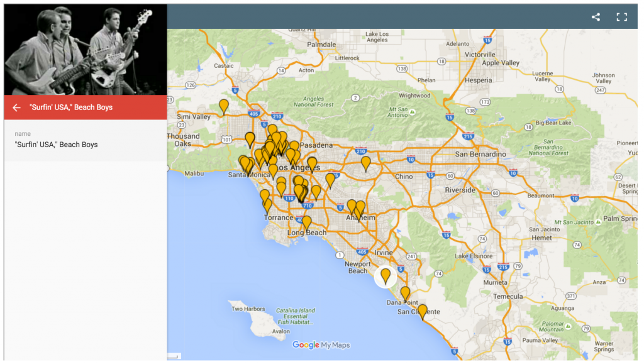The width and height of the screenshot is (644, 364).
Task: Click the map scale bar at bottom-left
Action: pyautogui.click(x=173, y=356)
